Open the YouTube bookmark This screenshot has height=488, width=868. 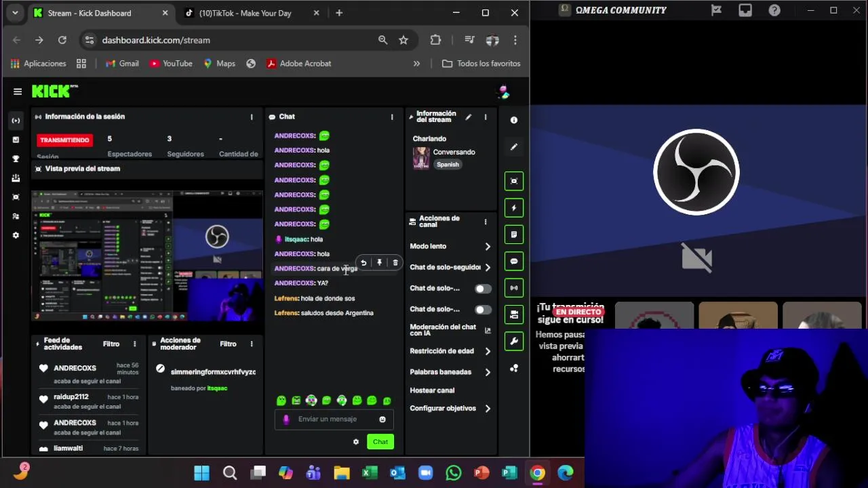[x=171, y=64]
